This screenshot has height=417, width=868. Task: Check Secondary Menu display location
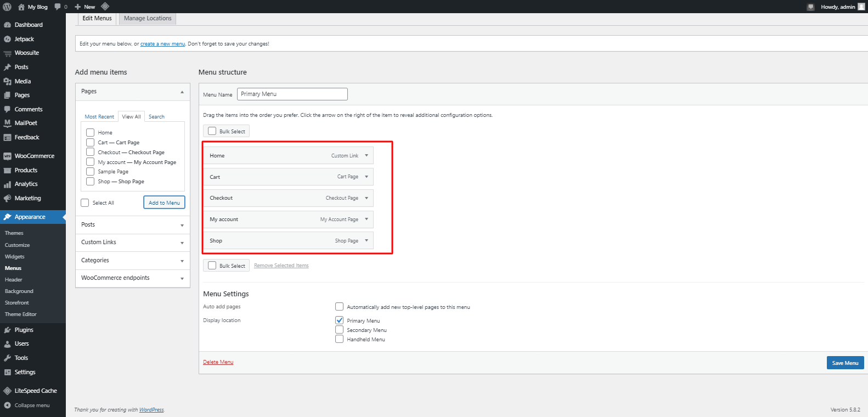pos(340,330)
